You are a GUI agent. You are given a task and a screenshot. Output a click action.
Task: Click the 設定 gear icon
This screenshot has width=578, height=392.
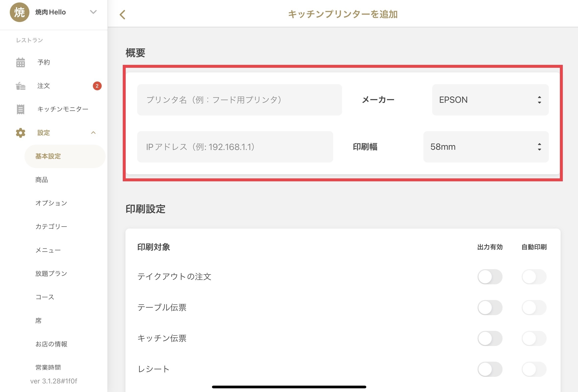[x=20, y=133]
